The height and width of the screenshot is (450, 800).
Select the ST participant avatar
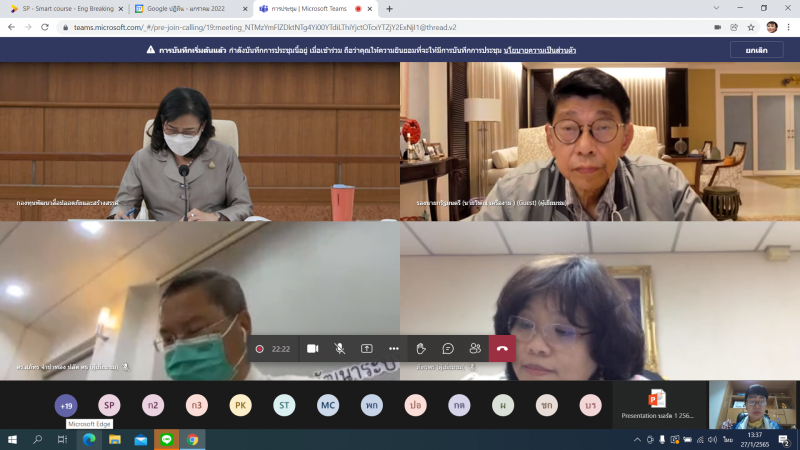pyautogui.click(x=284, y=406)
